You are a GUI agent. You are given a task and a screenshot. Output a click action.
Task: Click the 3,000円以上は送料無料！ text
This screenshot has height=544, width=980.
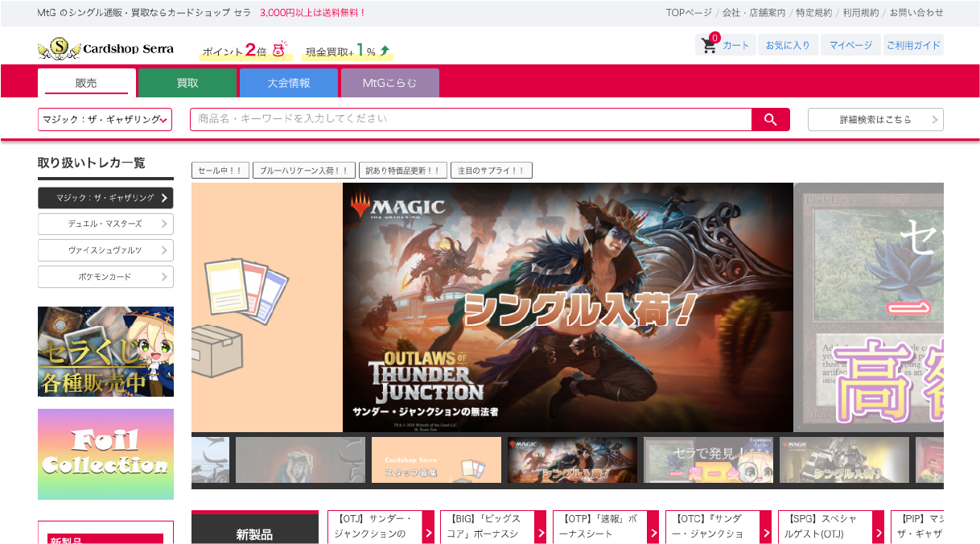(313, 13)
